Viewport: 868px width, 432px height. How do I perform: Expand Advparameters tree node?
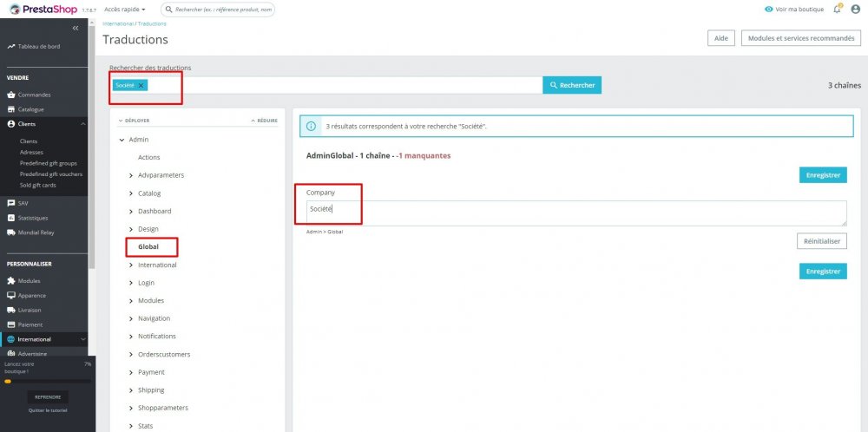click(x=131, y=175)
